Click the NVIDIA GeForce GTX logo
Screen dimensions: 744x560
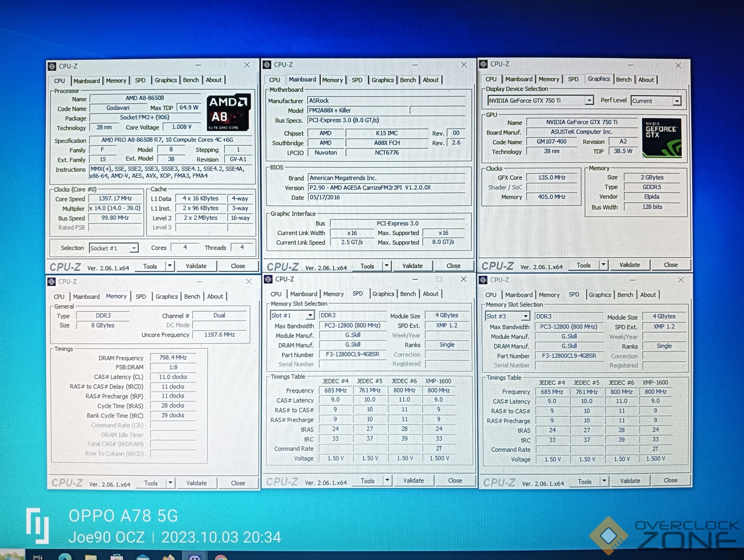[661, 138]
